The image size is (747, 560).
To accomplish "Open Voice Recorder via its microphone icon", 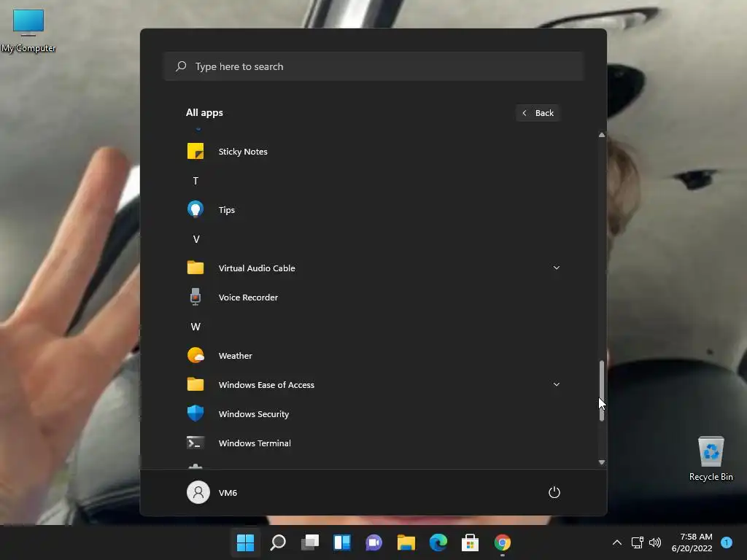I will click(x=196, y=297).
